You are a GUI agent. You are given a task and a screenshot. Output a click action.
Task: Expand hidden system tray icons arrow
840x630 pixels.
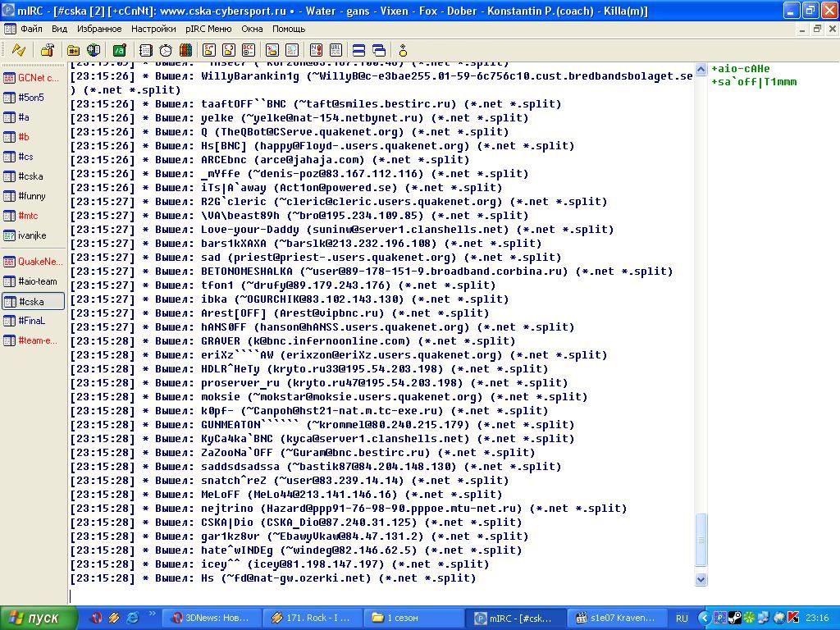pos(705,618)
